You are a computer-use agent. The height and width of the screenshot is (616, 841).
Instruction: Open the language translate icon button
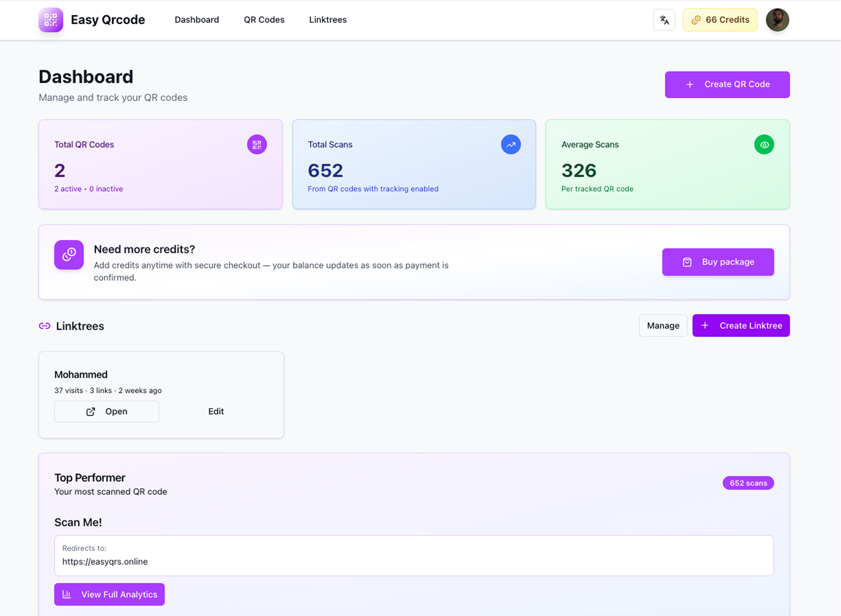(664, 20)
